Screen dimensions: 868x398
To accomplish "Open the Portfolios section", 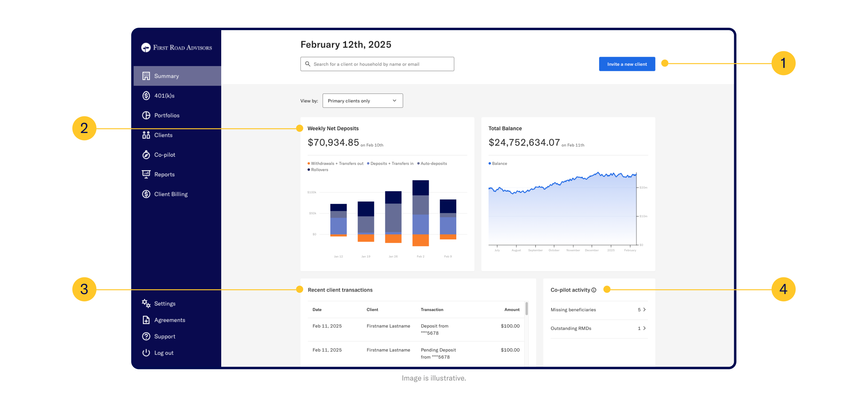I will click(x=177, y=115).
